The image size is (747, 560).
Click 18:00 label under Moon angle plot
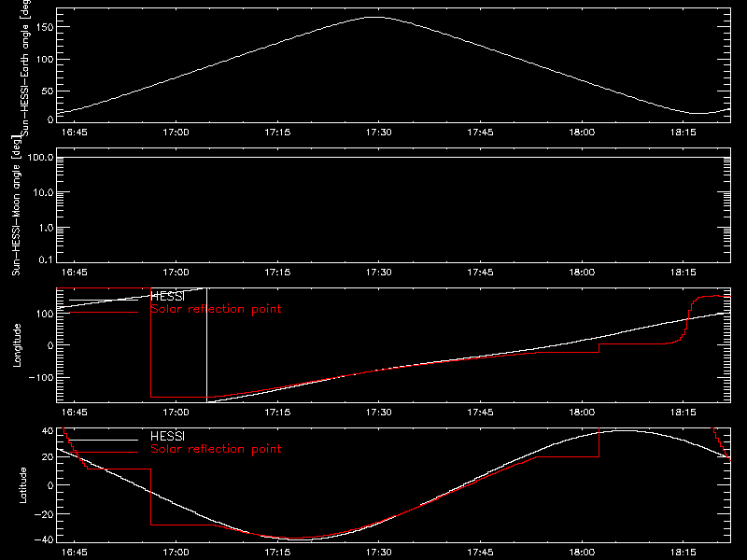pos(582,273)
